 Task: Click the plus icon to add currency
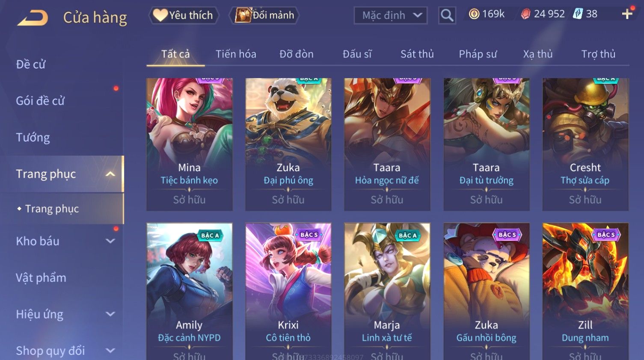pos(627,14)
